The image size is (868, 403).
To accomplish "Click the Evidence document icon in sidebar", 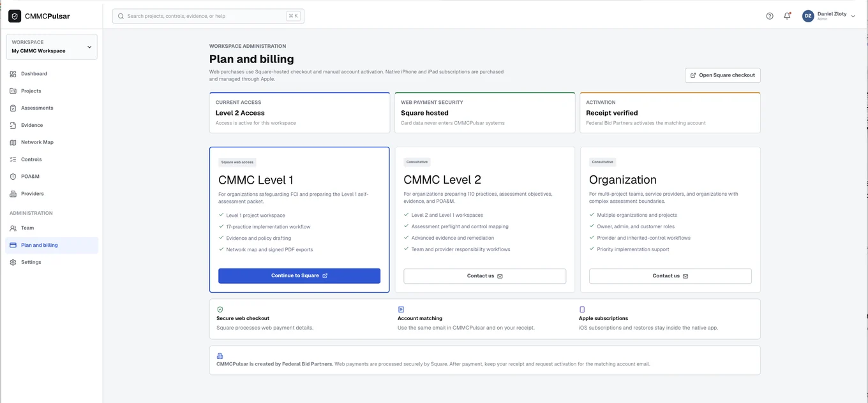I will pos(13,126).
